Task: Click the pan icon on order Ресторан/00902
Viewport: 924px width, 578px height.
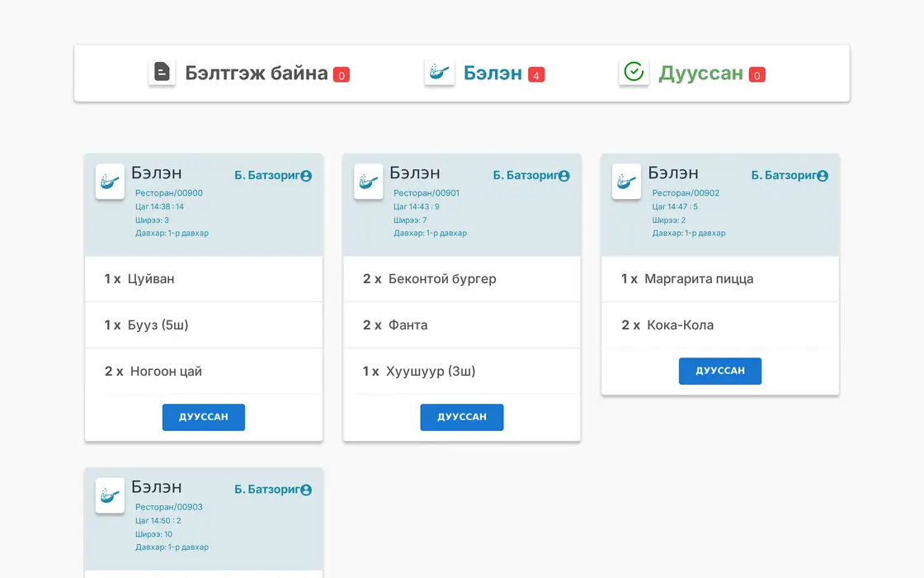Action: (x=626, y=181)
